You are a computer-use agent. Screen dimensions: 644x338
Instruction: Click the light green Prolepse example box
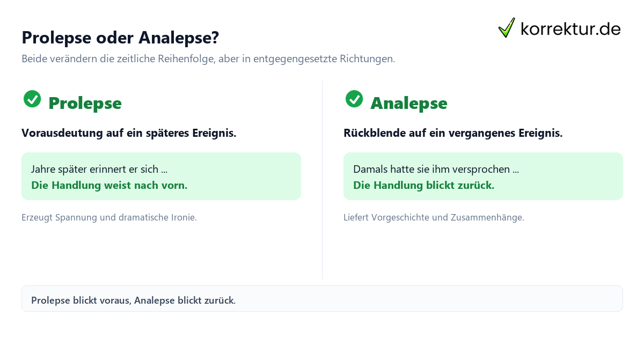161,176
